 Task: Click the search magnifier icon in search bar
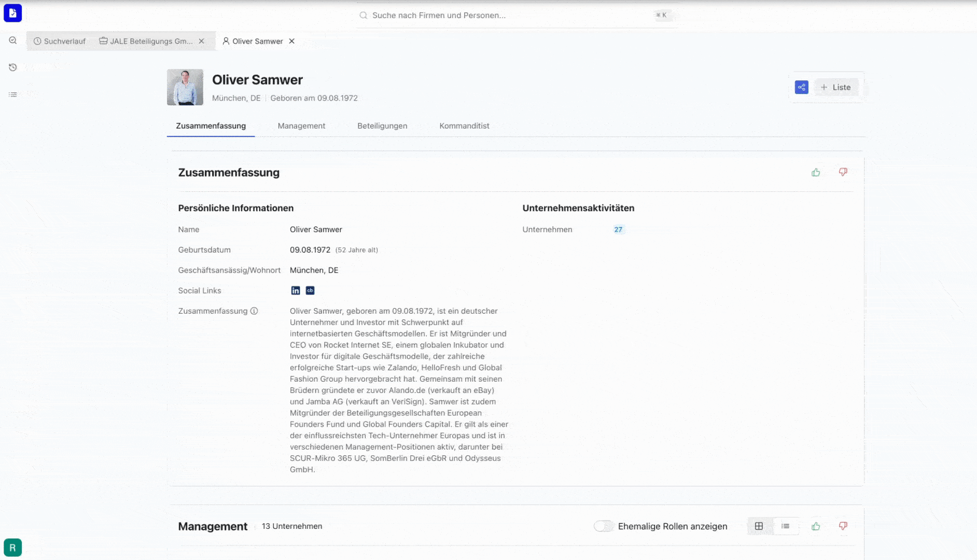pyautogui.click(x=364, y=16)
